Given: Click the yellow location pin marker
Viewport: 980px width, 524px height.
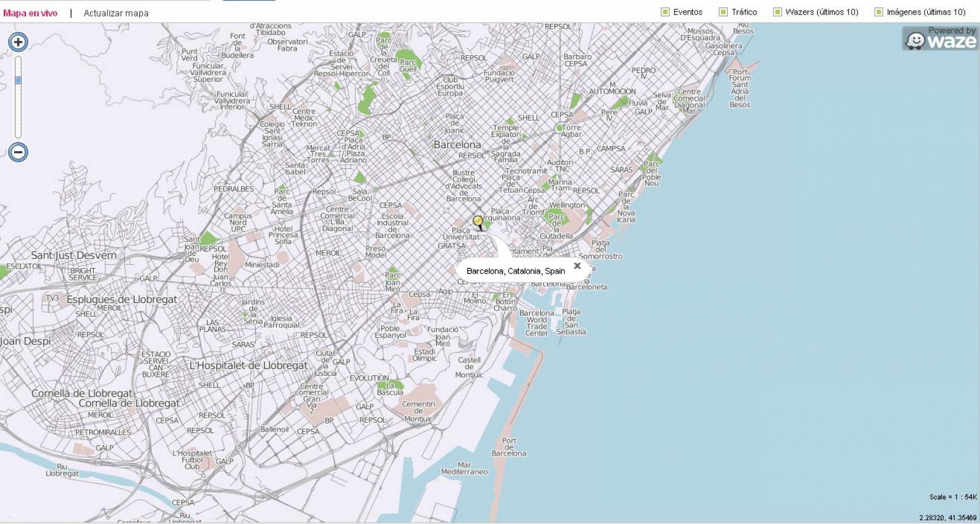Looking at the screenshot, I should click(x=478, y=222).
